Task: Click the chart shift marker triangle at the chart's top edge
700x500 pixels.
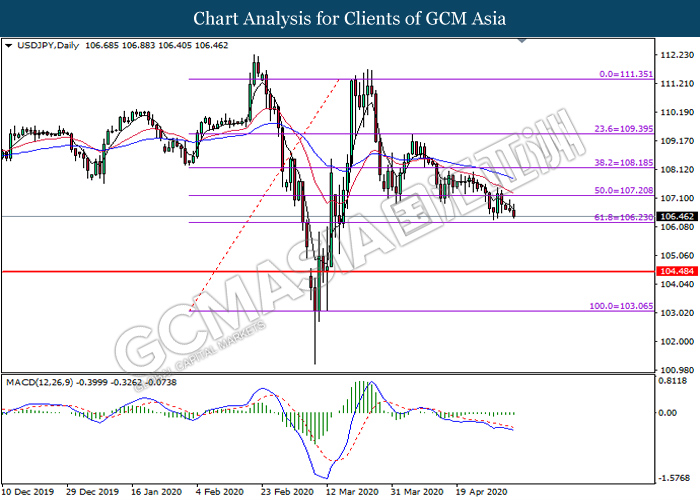Action: [x=521, y=41]
